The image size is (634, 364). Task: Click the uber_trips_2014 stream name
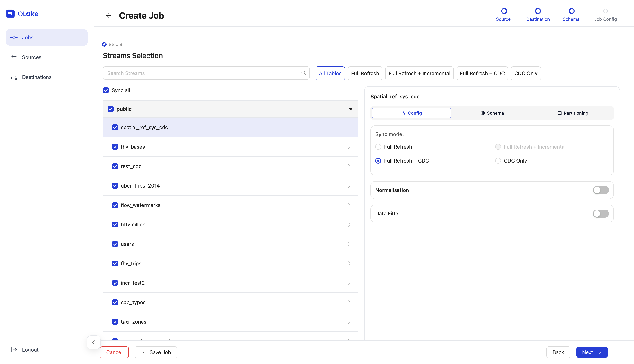coord(140,186)
